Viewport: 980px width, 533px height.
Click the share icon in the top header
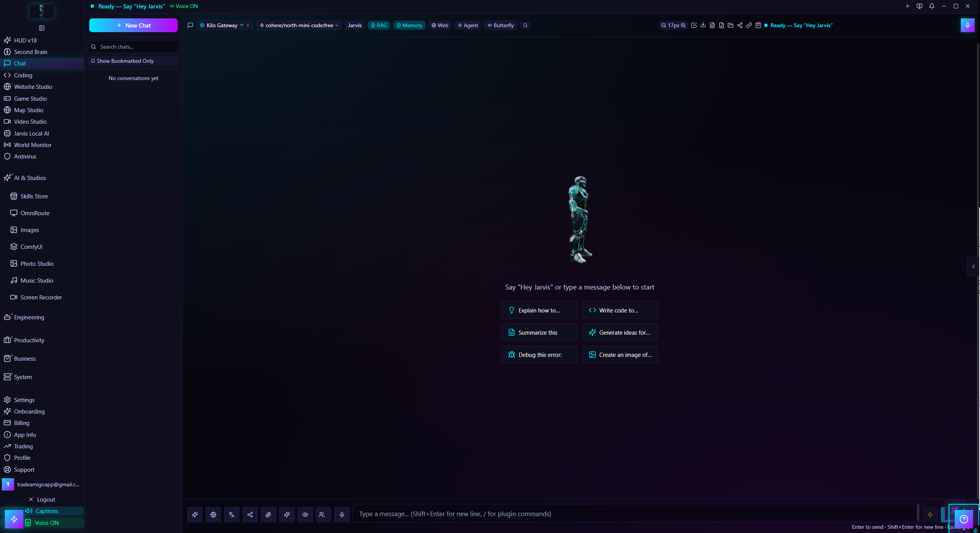pyautogui.click(x=740, y=25)
